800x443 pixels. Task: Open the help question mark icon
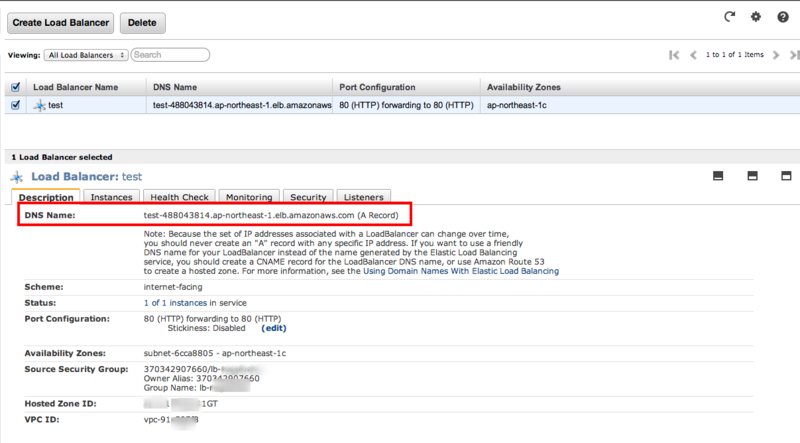click(783, 17)
